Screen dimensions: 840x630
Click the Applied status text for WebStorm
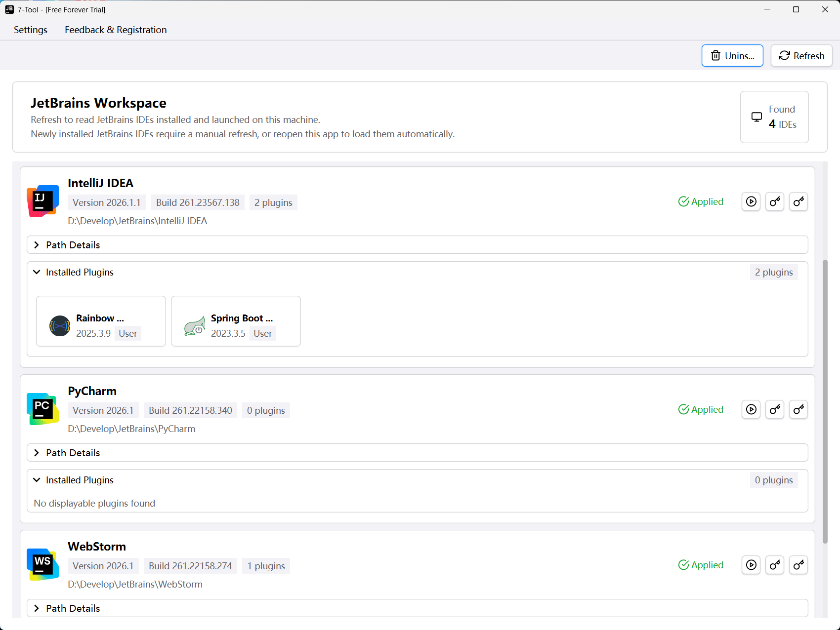(x=707, y=565)
